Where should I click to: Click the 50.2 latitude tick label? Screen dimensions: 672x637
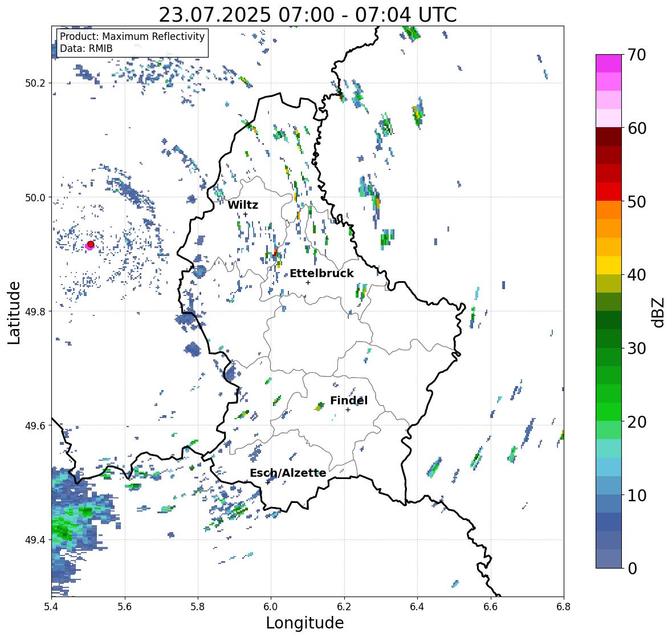(x=35, y=83)
